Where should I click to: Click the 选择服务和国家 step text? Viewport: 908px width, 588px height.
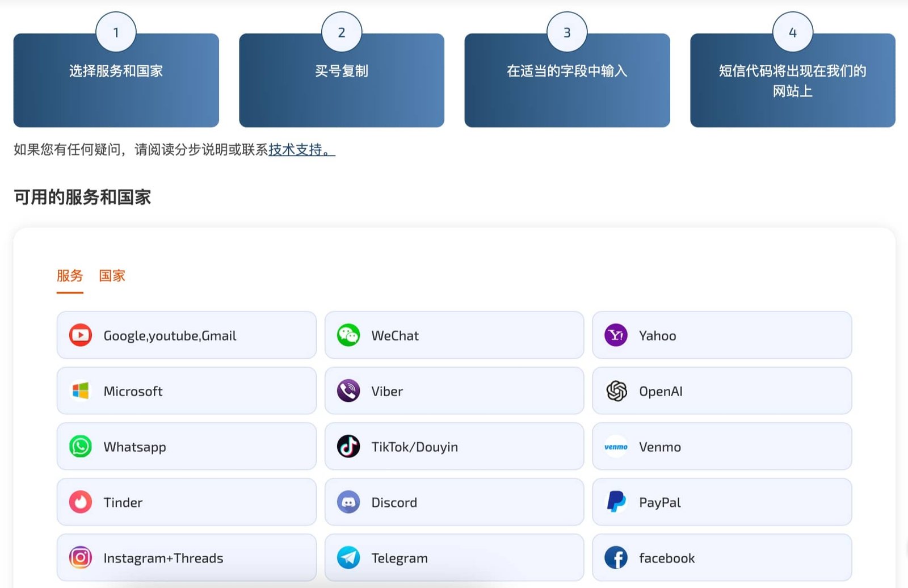[x=116, y=71]
